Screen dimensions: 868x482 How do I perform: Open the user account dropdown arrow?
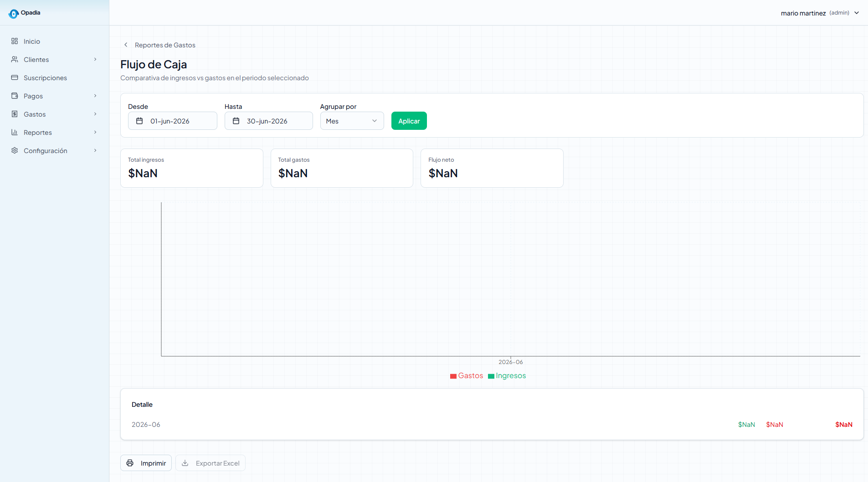(857, 13)
